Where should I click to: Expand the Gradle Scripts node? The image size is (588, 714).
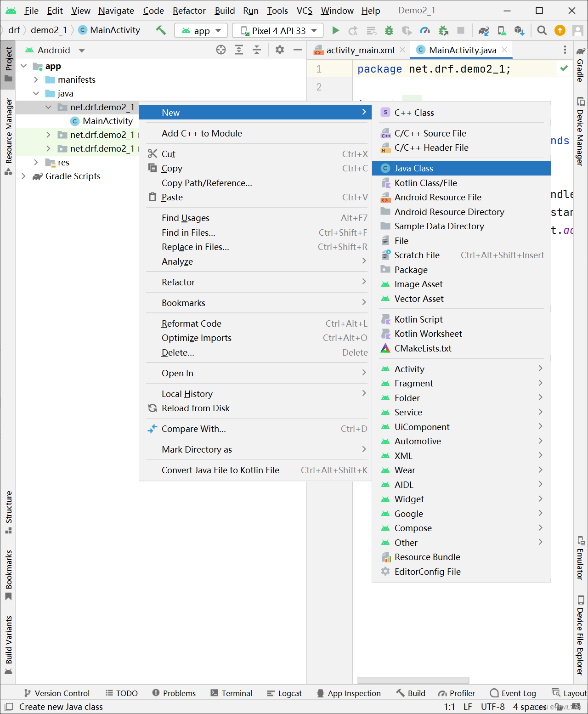coord(23,176)
